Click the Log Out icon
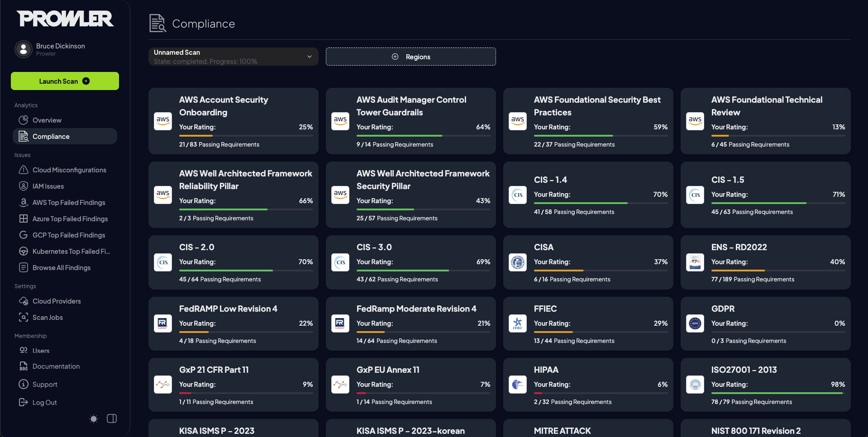 24,402
